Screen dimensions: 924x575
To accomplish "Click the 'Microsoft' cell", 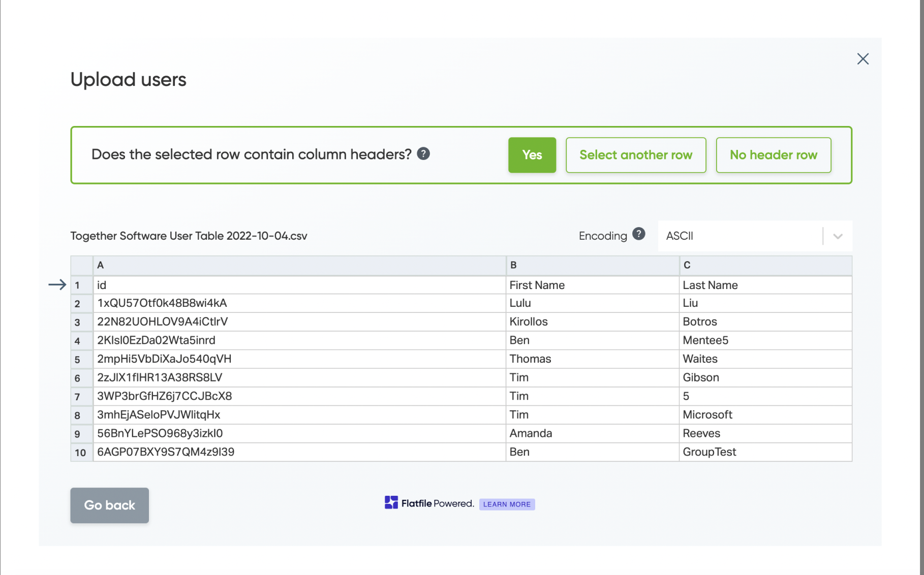I will [765, 415].
